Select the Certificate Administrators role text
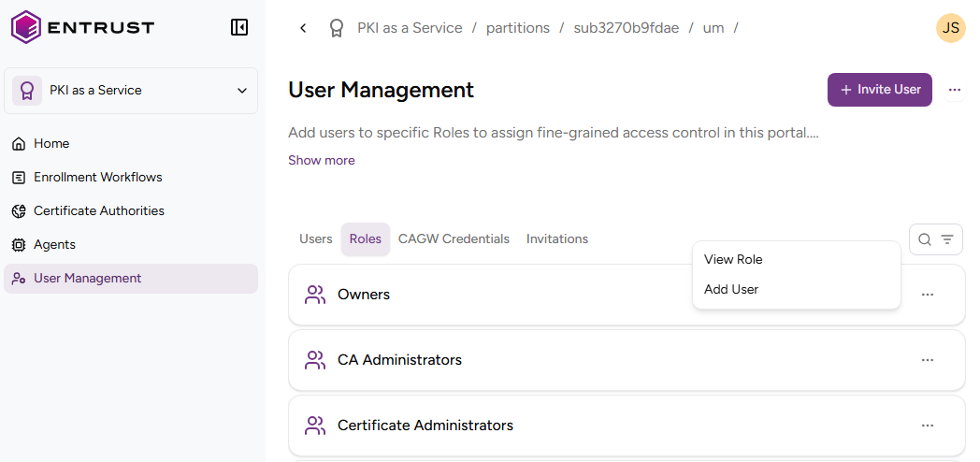The image size is (980, 462). pos(425,426)
